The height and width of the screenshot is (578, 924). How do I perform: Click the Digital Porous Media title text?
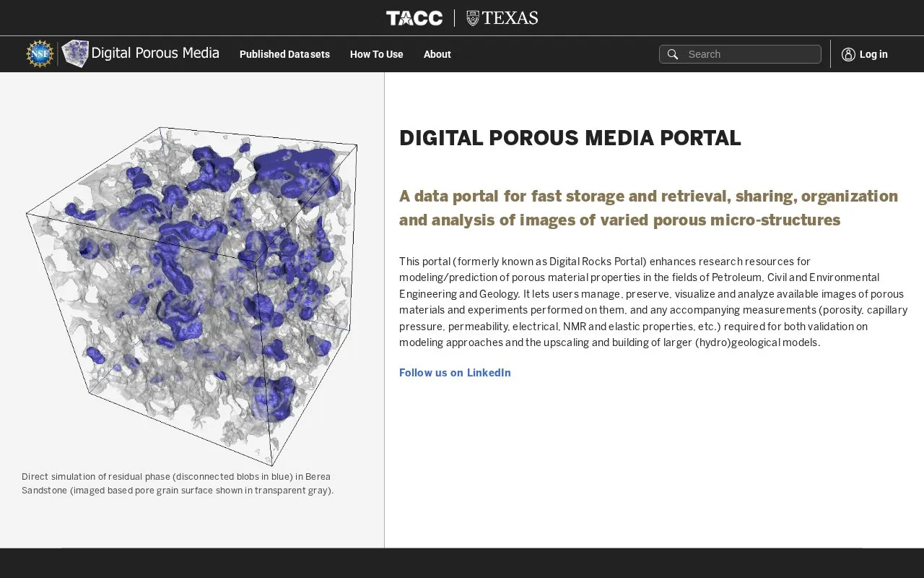155,53
